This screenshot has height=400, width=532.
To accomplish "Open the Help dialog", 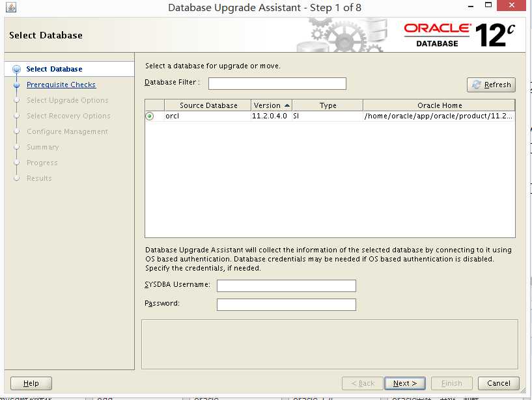I will pos(31,383).
